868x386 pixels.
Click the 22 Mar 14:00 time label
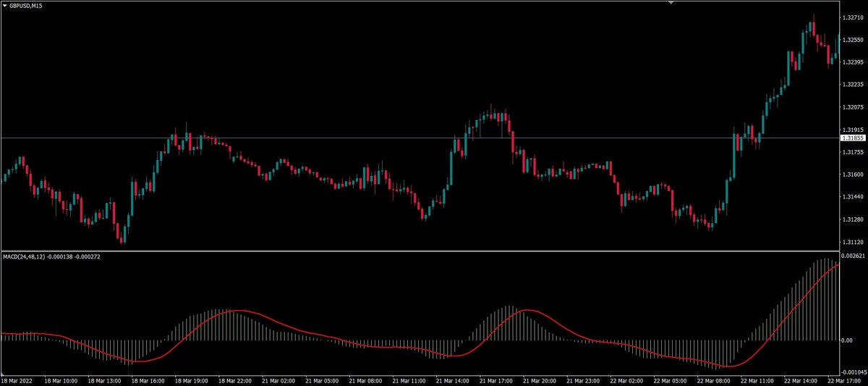pos(802,380)
